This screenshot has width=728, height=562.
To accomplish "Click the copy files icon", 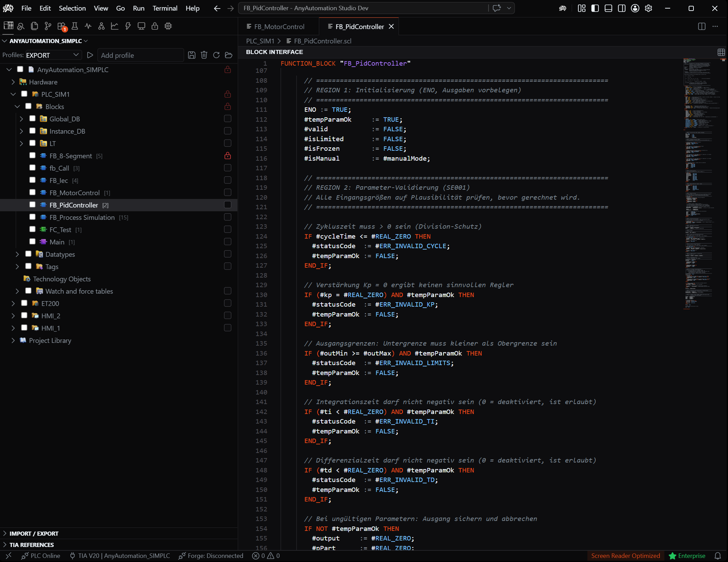I will (34, 26).
